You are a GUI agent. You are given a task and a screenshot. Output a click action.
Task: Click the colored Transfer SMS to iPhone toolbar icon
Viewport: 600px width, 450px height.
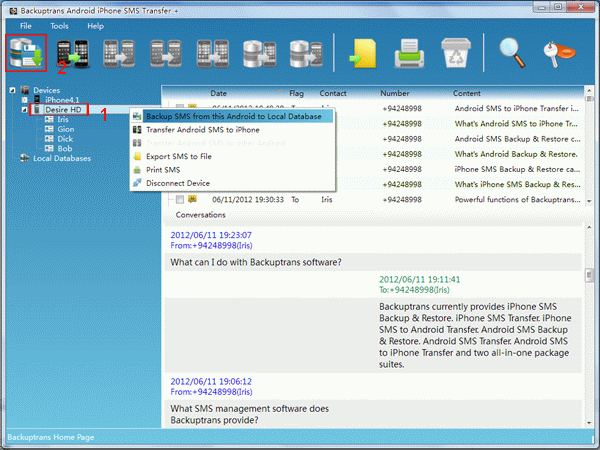[72, 54]
